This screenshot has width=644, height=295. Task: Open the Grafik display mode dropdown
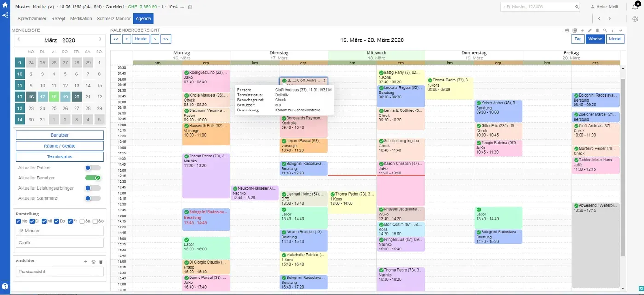click(x=59, y=243)
